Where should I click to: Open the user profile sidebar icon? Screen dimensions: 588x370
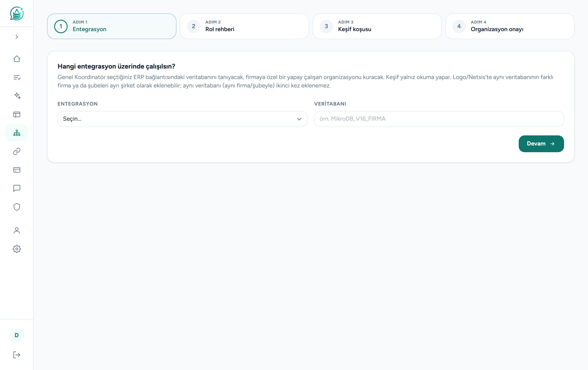[17, 230]
